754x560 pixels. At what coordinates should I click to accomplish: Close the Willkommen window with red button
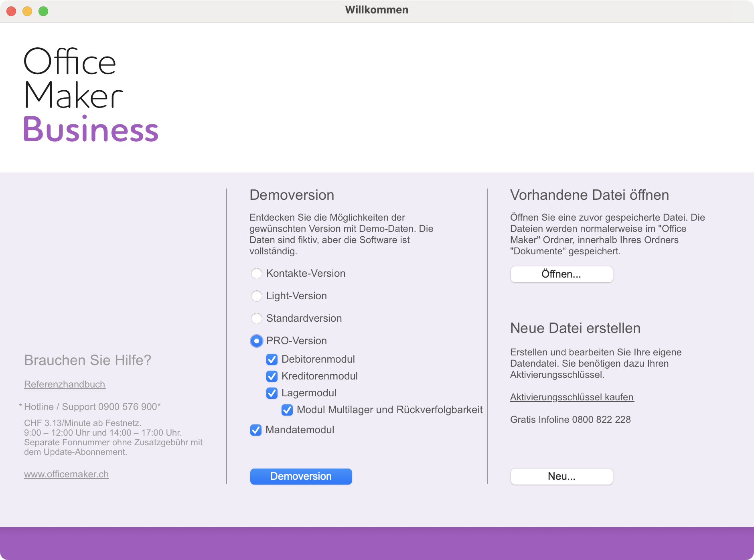click(x=11, y=11)
